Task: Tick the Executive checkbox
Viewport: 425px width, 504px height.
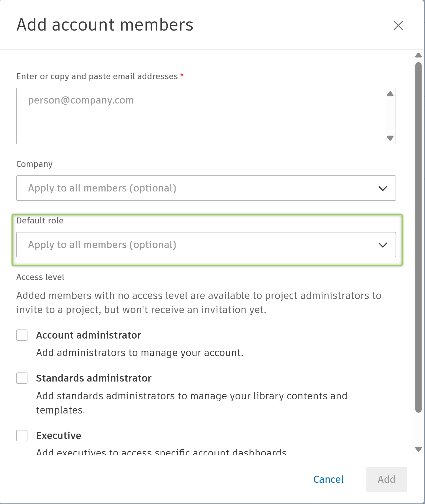Action: pos(22,436)
